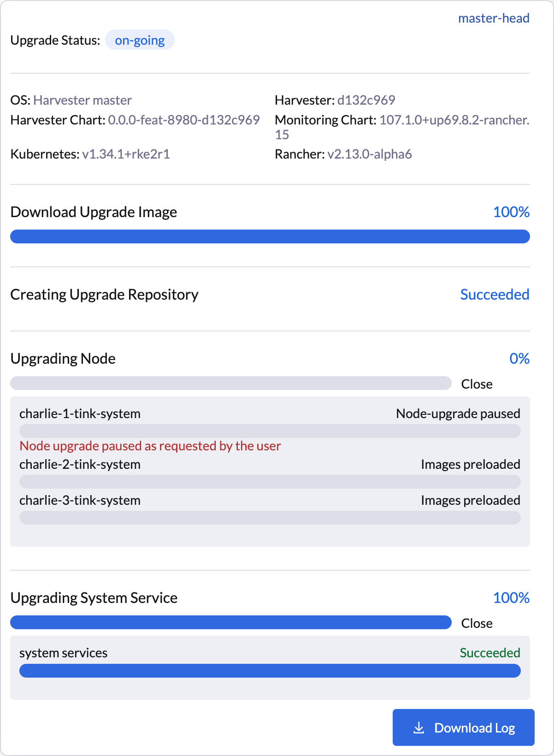Click the Succeeded label for Creating Upgrade Repository
Image resolution: width=554 pixels, height=756 pixels.
(495, 295)
